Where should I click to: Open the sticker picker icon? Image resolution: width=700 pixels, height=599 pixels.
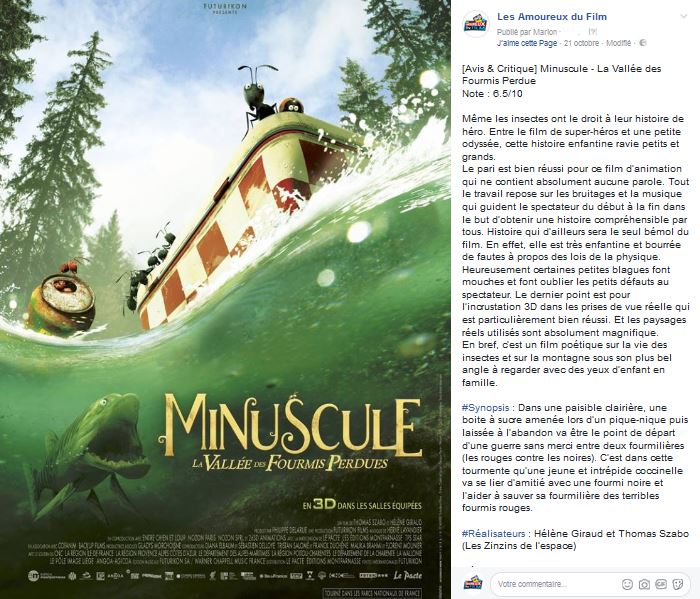(x=678, y=582)
